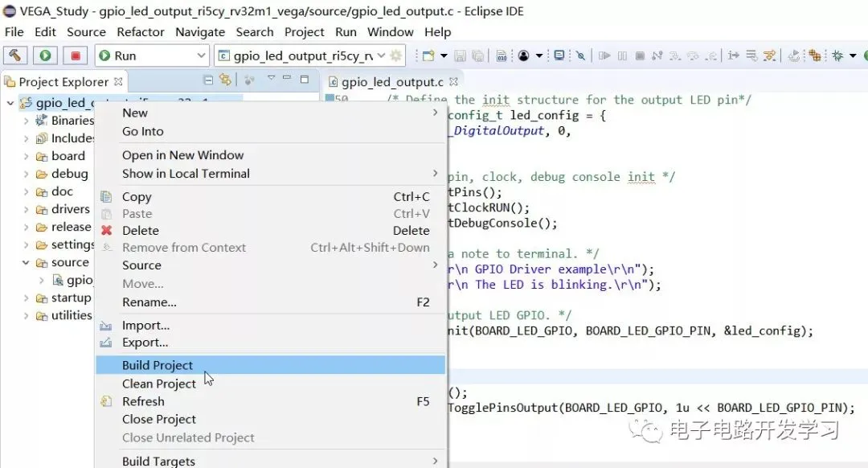The height and width of the screenshot is (468, 868).
Task: Open the Source menu in menu bar
Action: click(86, 32)
